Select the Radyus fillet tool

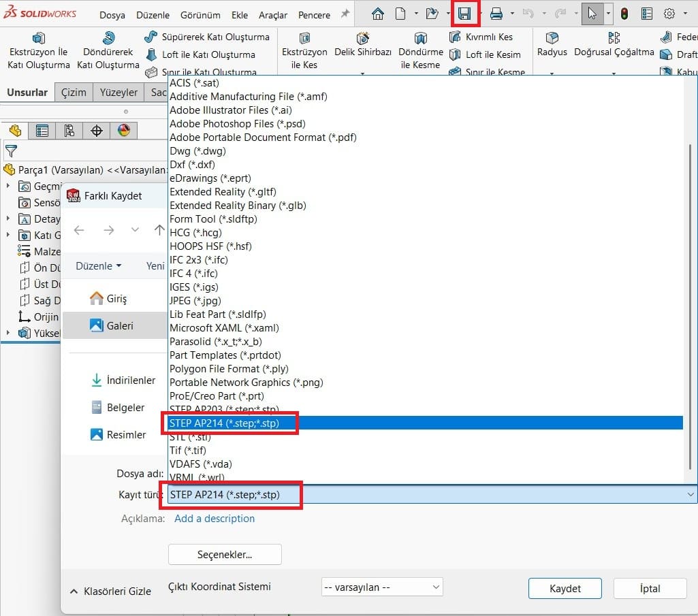click(x=552, y=44)
